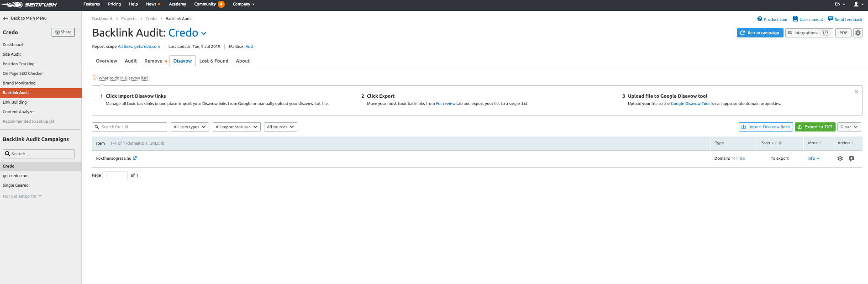Export the report with the PDF button

[x=843, y=33]
